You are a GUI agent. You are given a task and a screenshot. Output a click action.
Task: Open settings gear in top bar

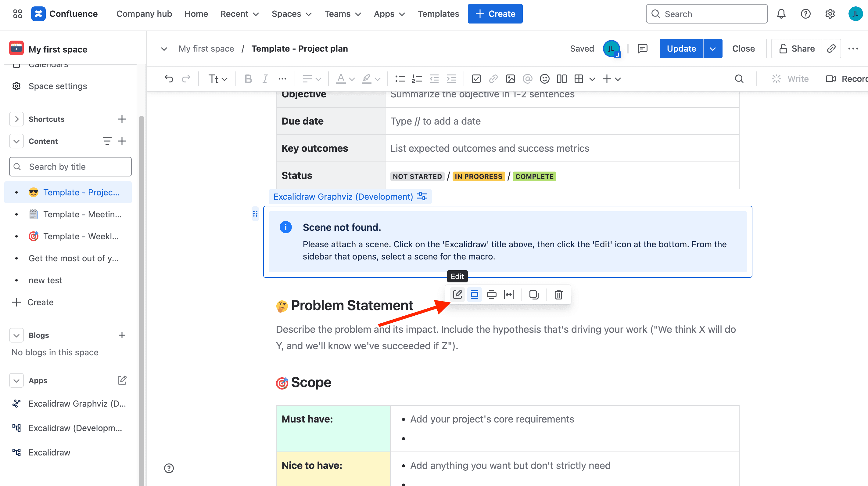click(x=830, y=14)
